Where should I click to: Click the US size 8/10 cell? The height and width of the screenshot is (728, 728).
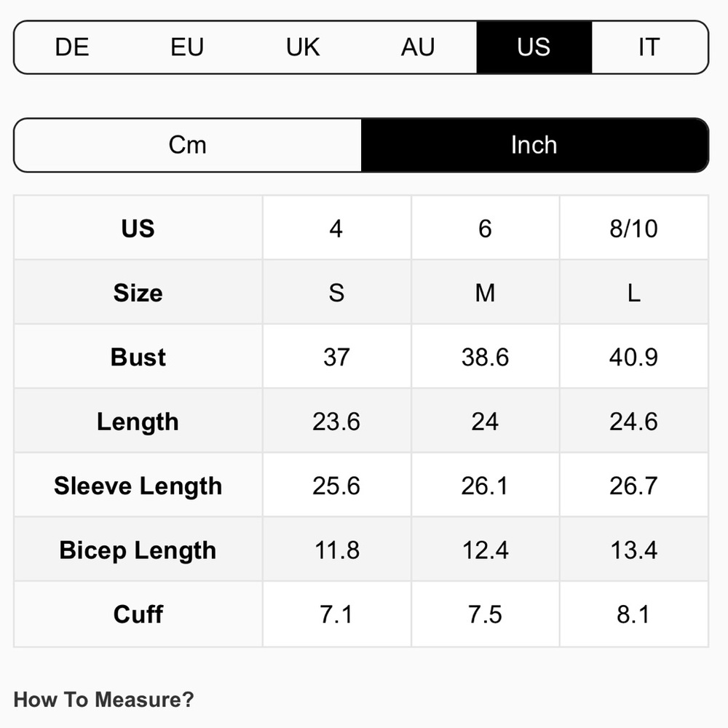pyautogui.click(x=633, y=229)
